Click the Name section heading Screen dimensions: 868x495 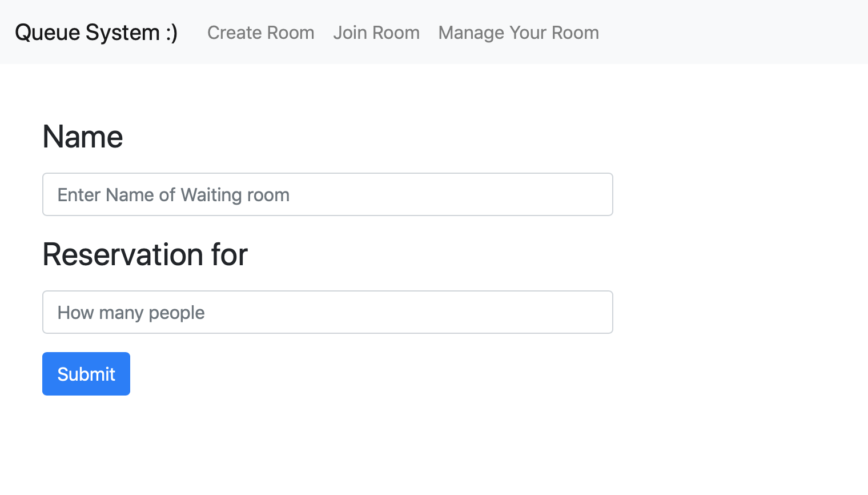(x=82, y=137)
